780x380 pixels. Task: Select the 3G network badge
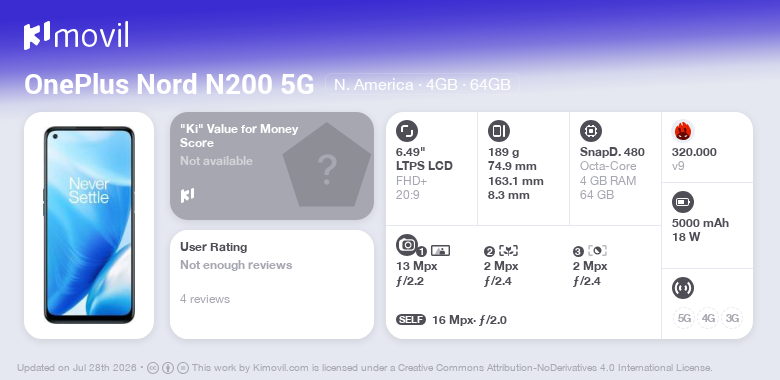click(732, 318)
